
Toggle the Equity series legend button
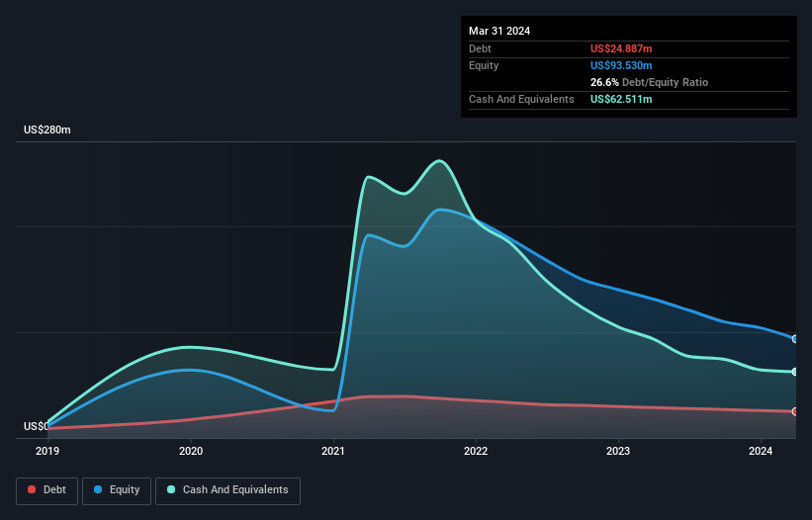(x=117, y=490)
